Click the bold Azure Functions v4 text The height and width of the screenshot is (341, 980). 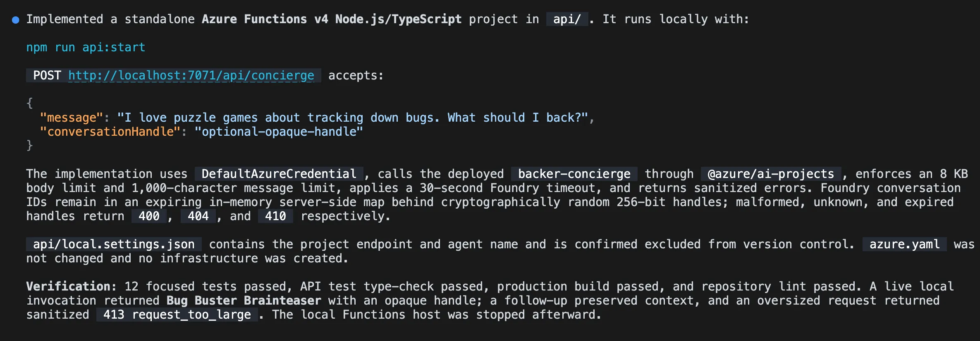pos(265,19)
